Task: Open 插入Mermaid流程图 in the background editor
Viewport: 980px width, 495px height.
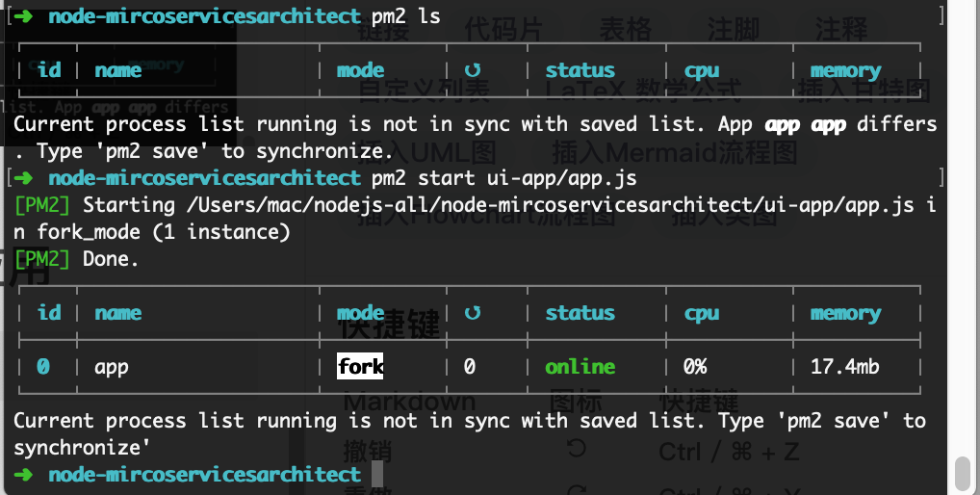Action: [675, 152]
